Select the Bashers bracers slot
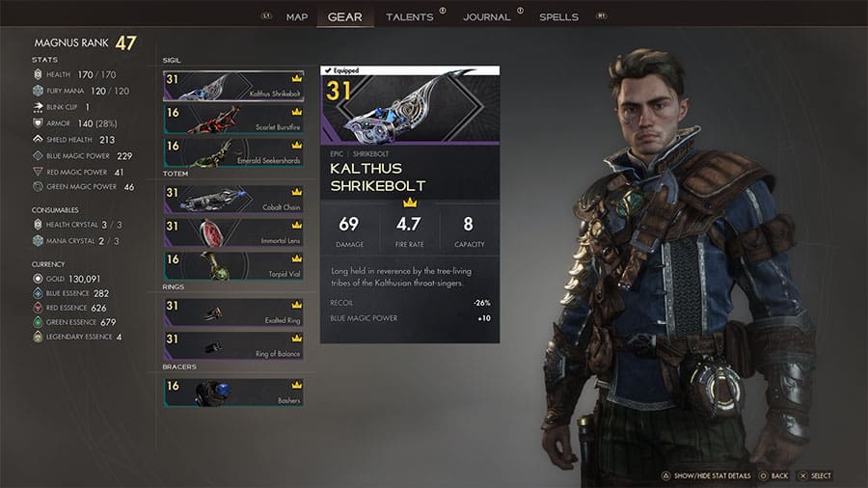Viewport: 868px width, 488px height. pos(233,393)
